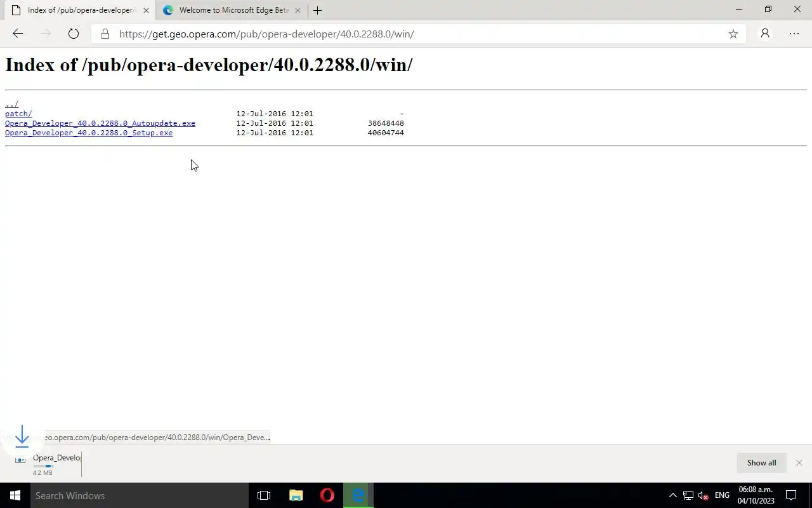The height and width of the screenshot is (508, 812).
Task: Open network status tray icon
Action: click(x=688, y=495)
